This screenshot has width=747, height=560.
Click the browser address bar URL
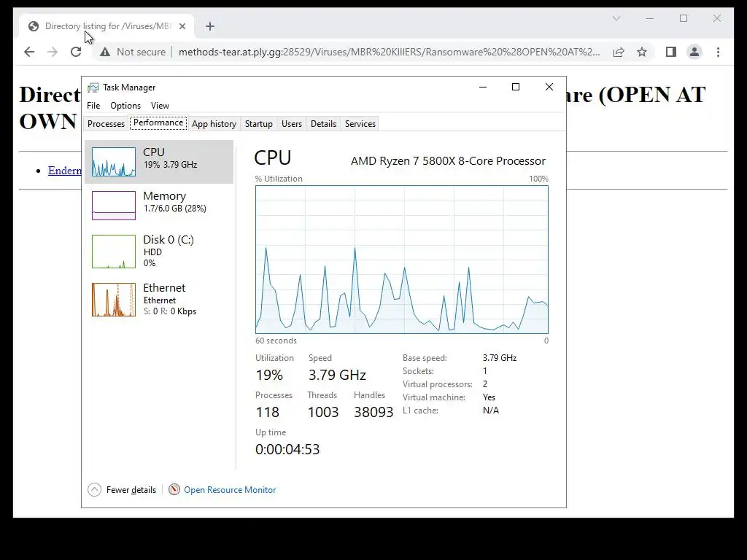tap(389, 52)
